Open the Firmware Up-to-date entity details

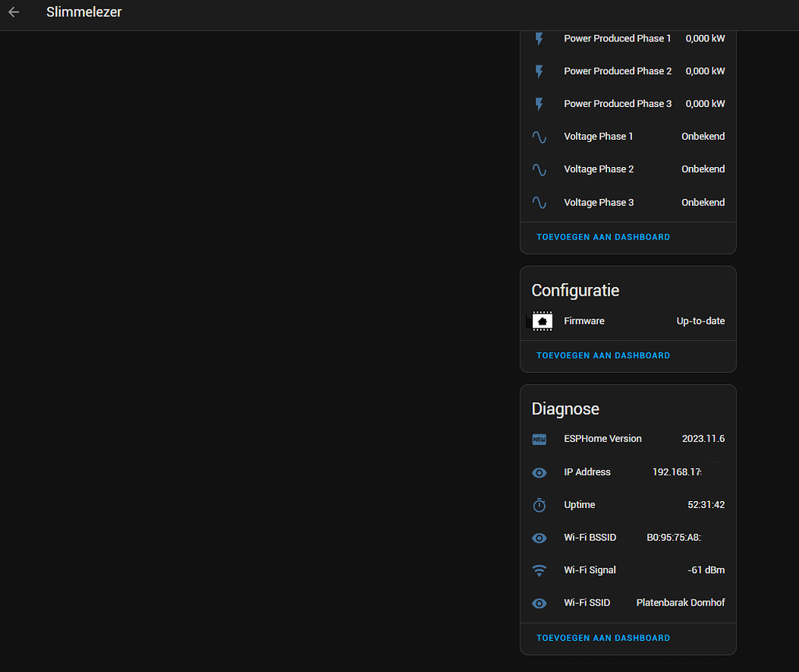(640, 321)
